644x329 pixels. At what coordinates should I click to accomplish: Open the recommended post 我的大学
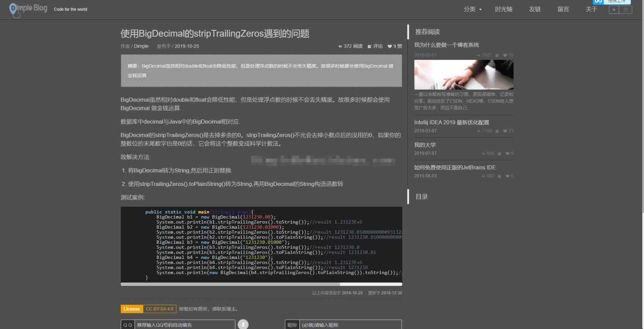coord(425,145)
